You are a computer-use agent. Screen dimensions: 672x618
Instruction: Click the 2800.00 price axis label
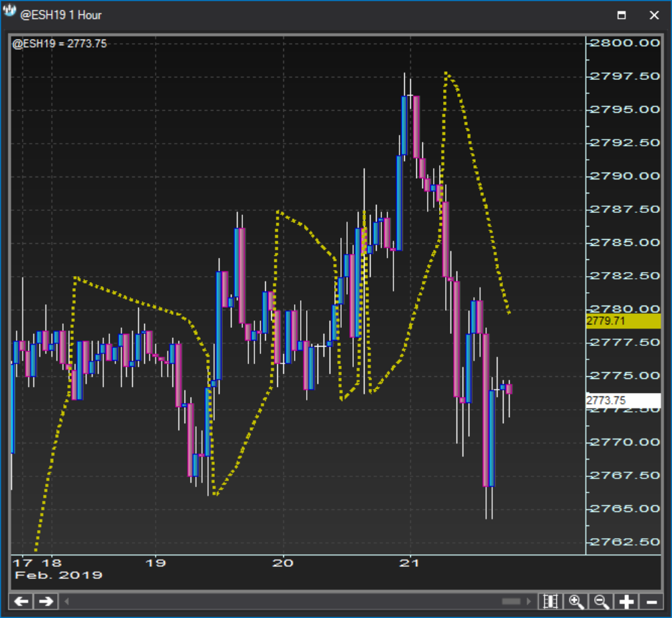(x=625, y=43)
